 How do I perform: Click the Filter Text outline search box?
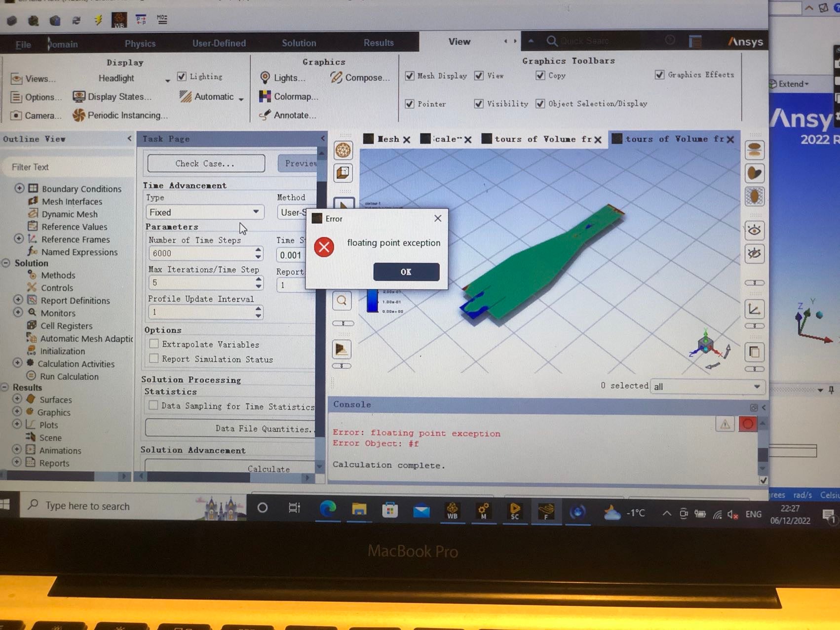pos(67,167)
